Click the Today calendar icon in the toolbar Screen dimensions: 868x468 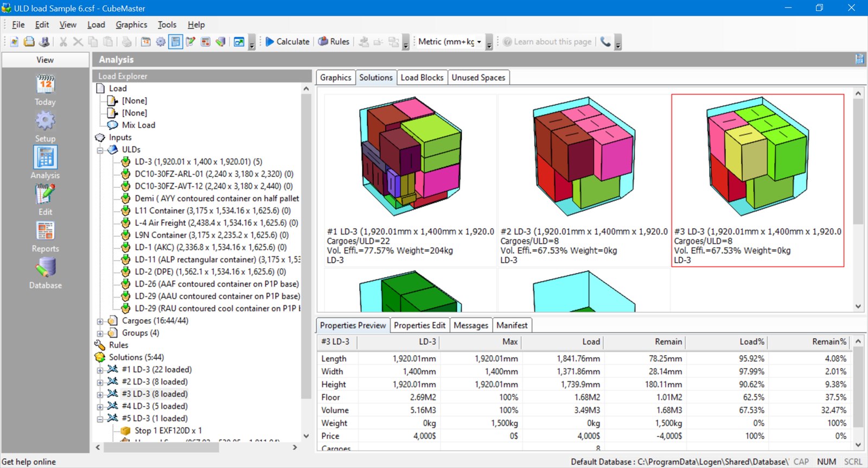[146, 42]
